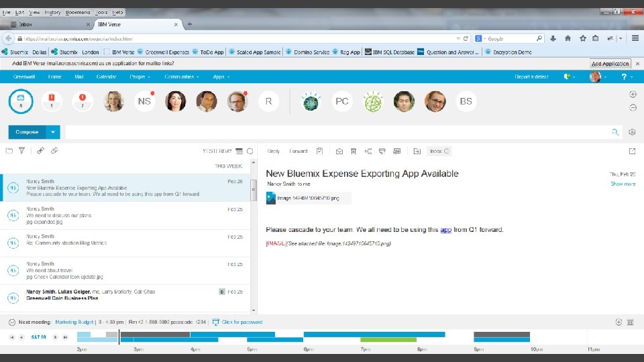Screen dimensions: 644x362
Task: Follow the app link in the email body
Action: click(445, 230)
